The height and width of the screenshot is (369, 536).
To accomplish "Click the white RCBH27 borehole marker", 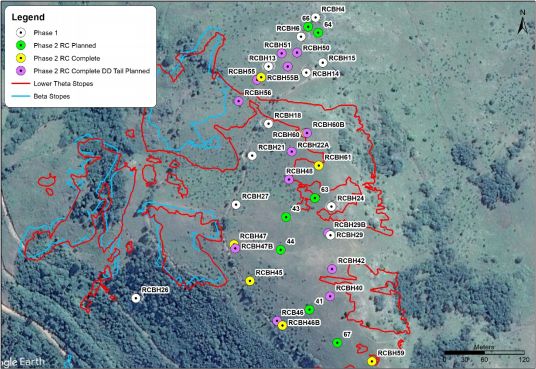I will 236,205.
